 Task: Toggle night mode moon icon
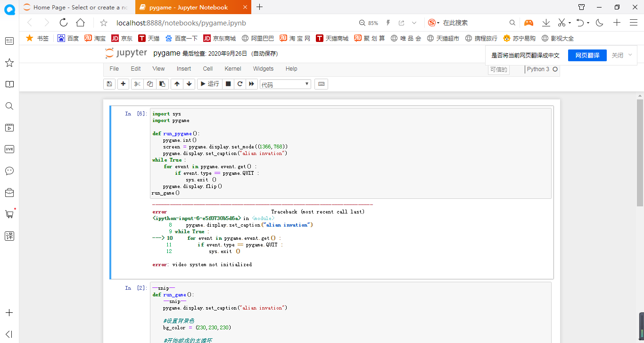[600, 23]
